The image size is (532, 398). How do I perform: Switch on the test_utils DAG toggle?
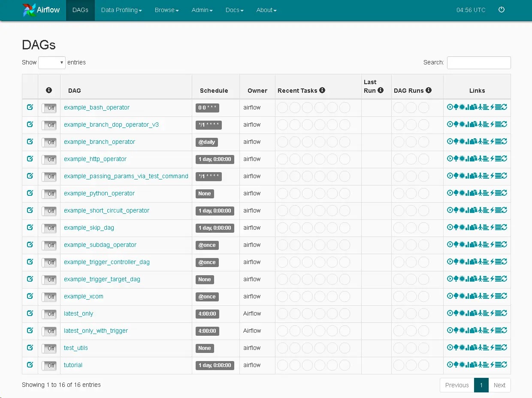[x=49, y=348]
